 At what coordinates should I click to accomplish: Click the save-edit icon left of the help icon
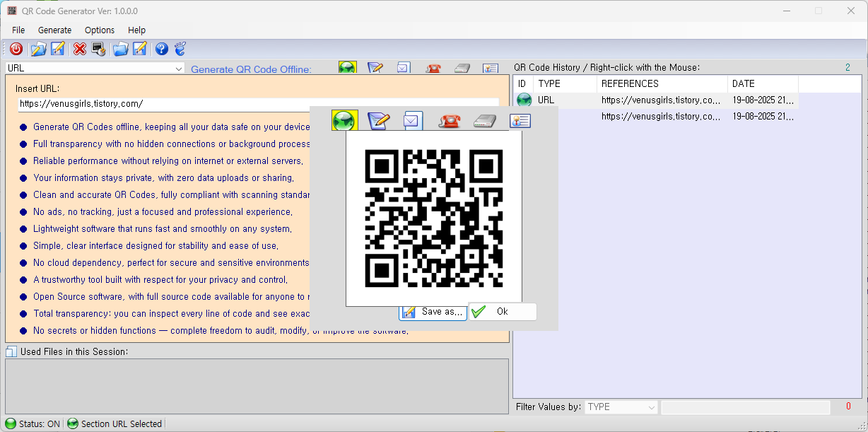(140, 49)
